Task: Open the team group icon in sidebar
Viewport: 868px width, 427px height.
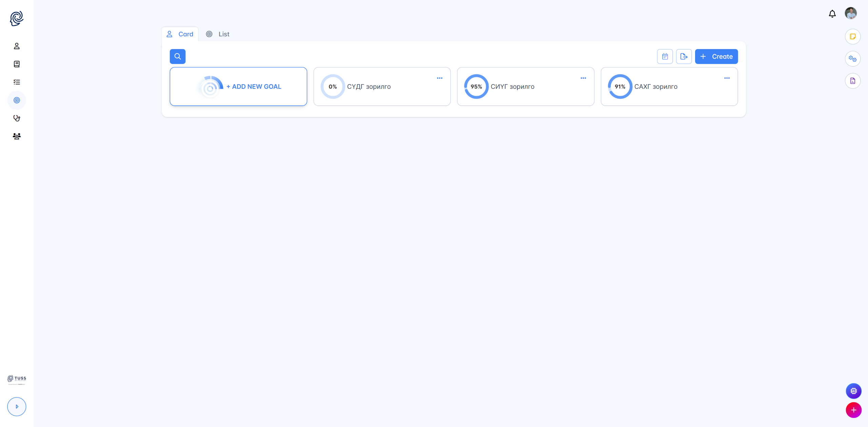Action: (17, 136)
